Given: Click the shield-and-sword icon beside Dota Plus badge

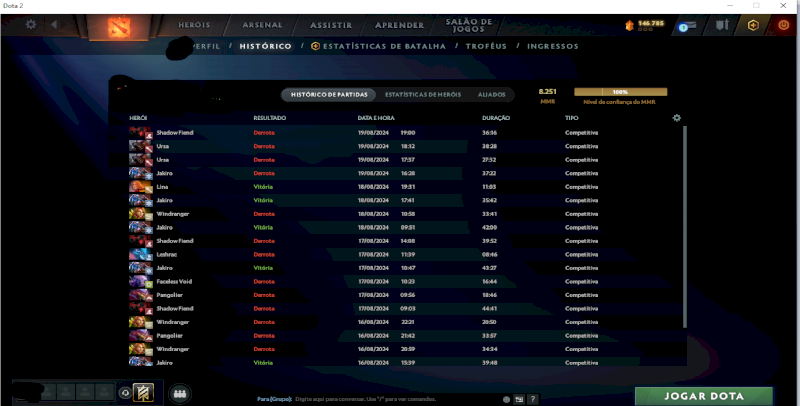Looking at the screenshot, I should click(x=722, y=24).
